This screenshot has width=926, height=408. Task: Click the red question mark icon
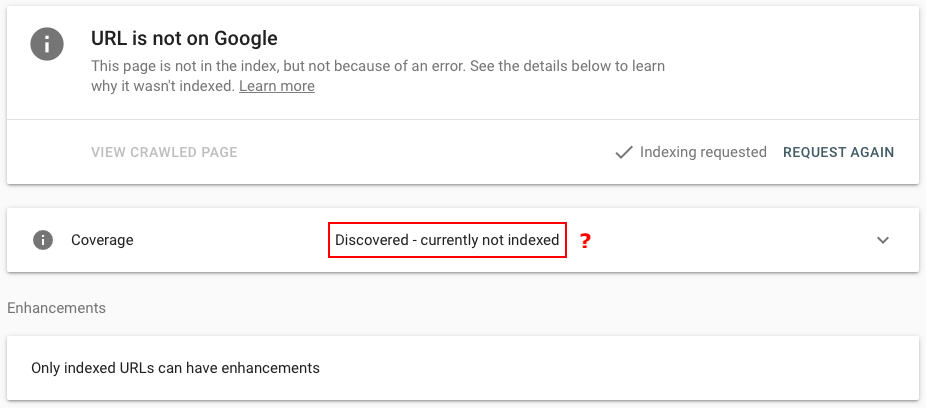pyautogui.click(x=585, y=241)
